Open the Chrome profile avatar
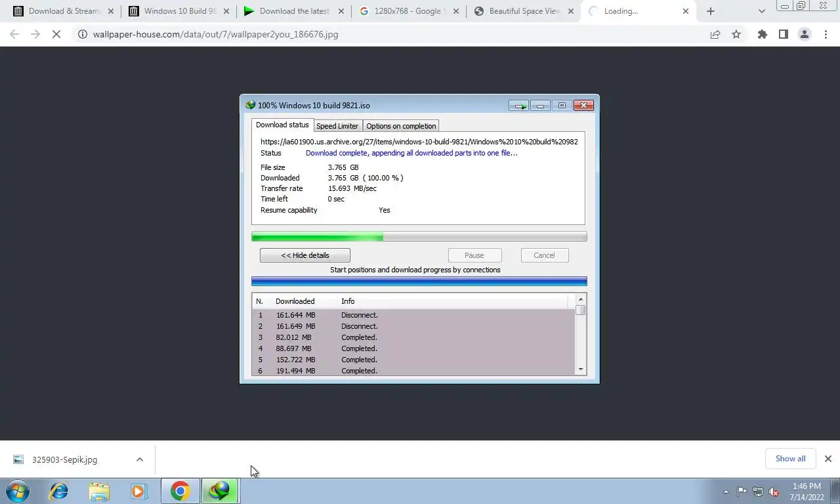The width and height of the screenshot is (840, 504). [x=804, y=34]
